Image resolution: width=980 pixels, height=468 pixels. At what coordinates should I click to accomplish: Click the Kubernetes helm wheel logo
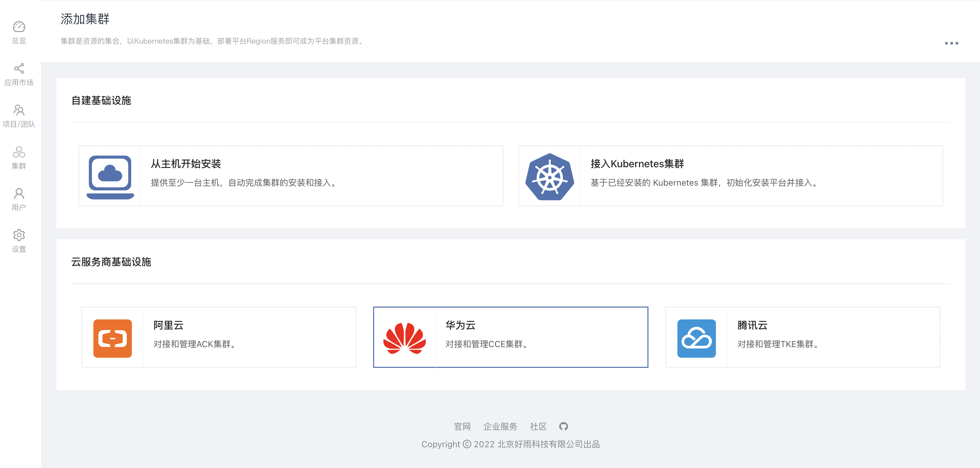click(550, 177)
